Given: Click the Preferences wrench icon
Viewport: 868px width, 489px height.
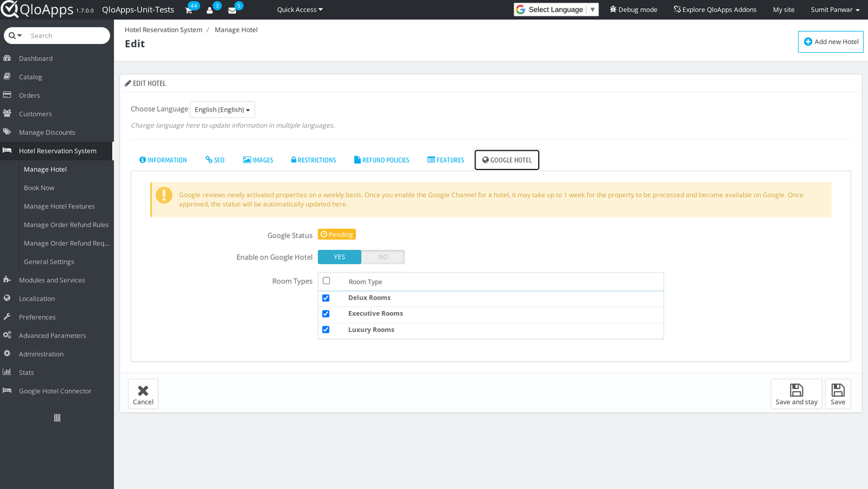Looking at the screenshot, I should pos(7,316).
